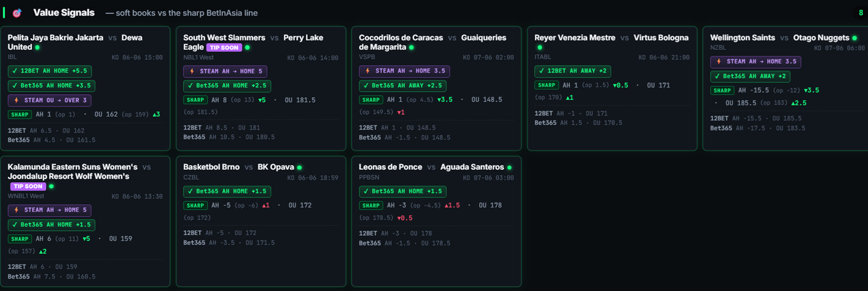This screenshot has height=291, width=868.
Task: Click the checkmark icon in the 12BET AH AWAY +2 badge
Action: point(542,71)
